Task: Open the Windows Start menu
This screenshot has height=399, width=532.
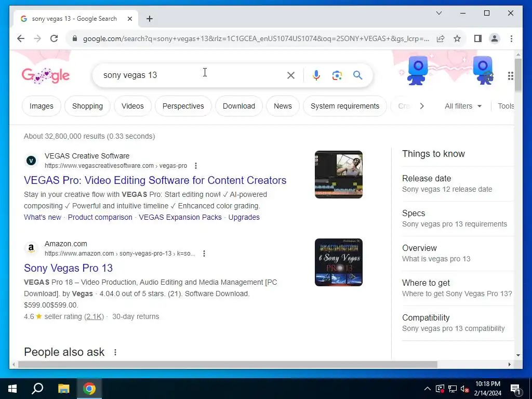Action: click(12, 389)
